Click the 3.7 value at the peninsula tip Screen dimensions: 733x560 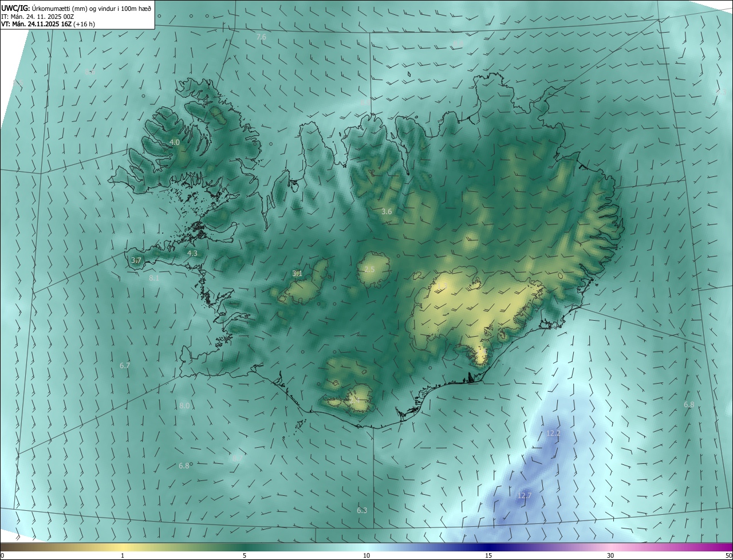click(136, 261)
